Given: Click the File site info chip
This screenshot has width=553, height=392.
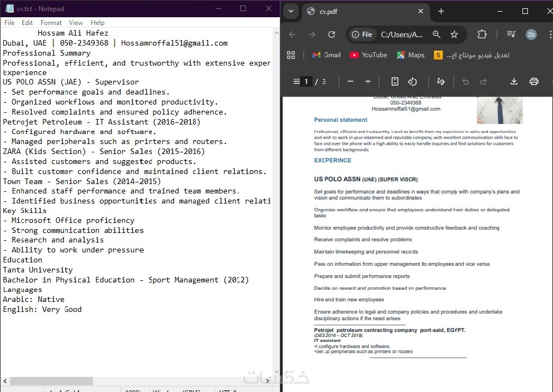Looking at the screenshot, I should click(362, 34).
